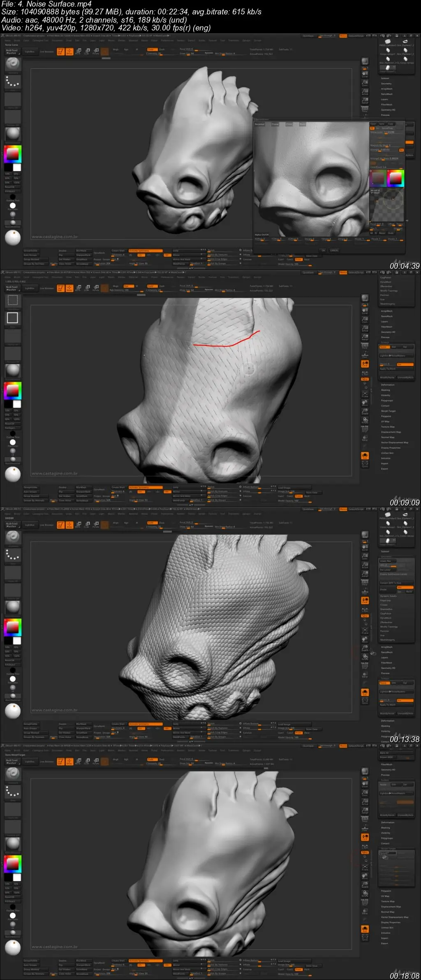Expand Morph Target section in 00:09:09 frame
Screen dimensions: 421x980
pos(388,411)
